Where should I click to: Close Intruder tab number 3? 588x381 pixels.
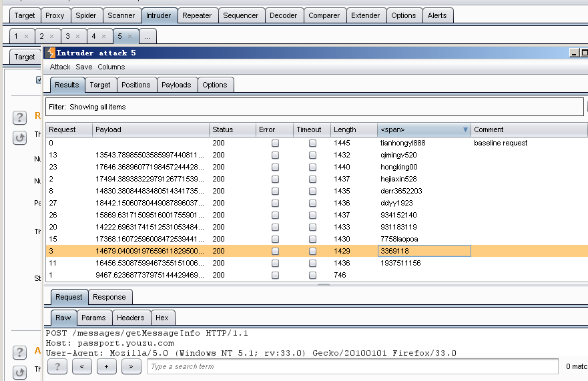coord(77,37)
